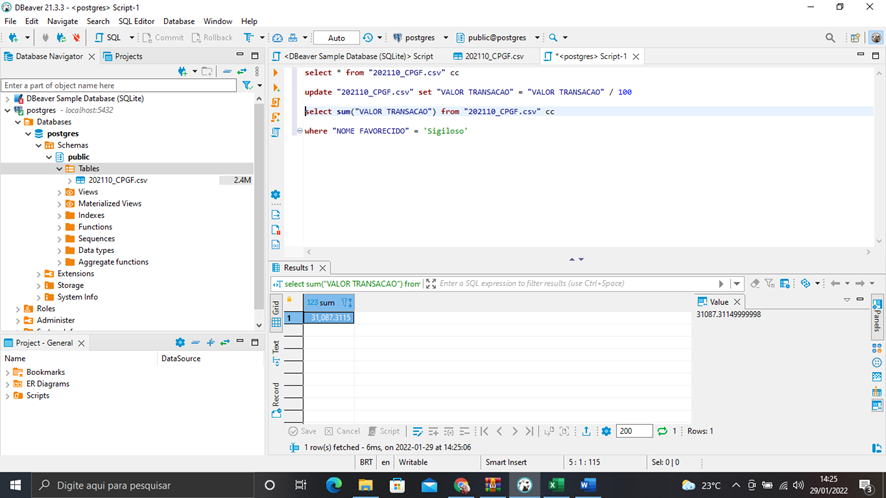The height and width of the screenshot is (498, 886).
Task: Close the Value panel
Action: pos(737,302)
